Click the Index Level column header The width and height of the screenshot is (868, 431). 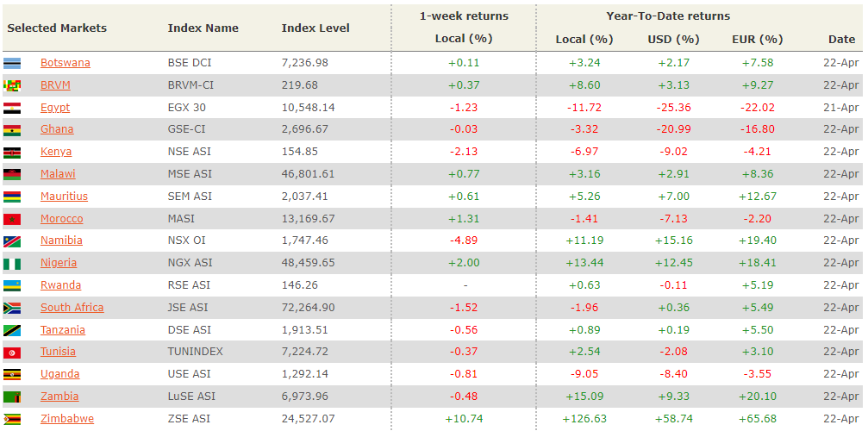coord(315,28)
